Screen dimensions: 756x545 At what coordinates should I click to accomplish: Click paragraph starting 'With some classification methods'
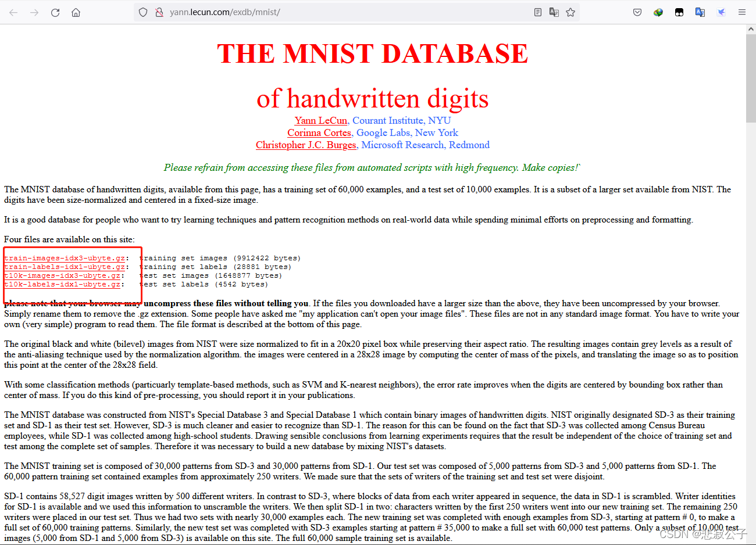(363, 390)
